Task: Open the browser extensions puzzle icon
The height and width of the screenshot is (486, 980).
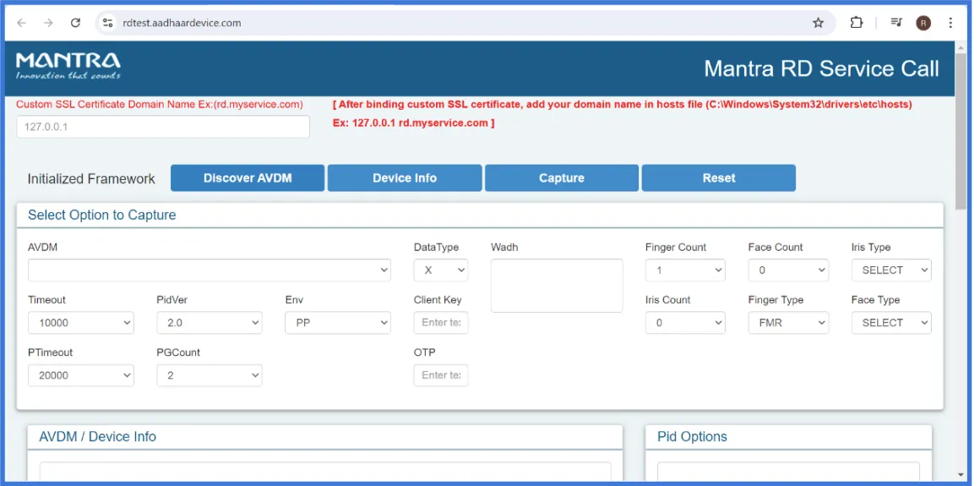Action: pyautogui.click(x=857, y=23)
